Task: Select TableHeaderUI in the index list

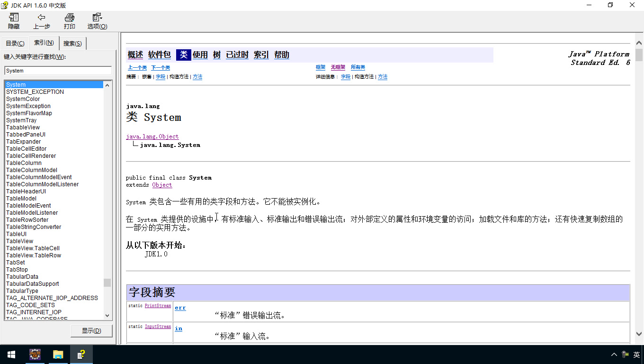Action: [26, 191]
